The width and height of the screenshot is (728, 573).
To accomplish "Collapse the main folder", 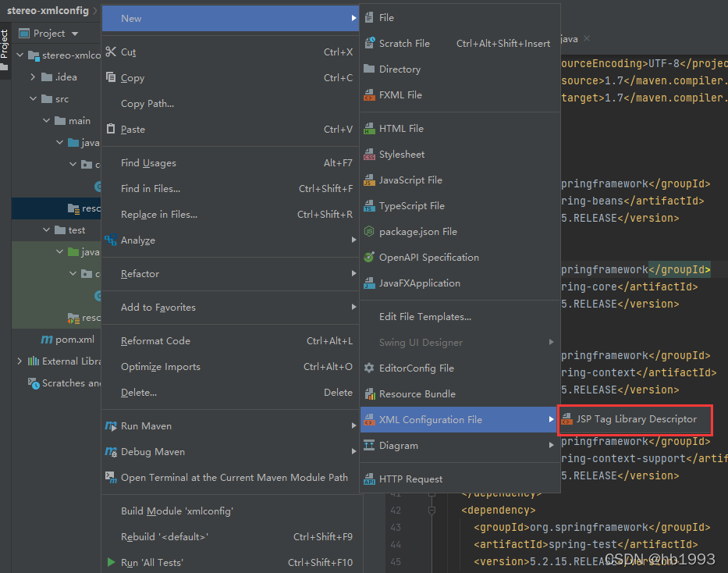I will 46,121.
